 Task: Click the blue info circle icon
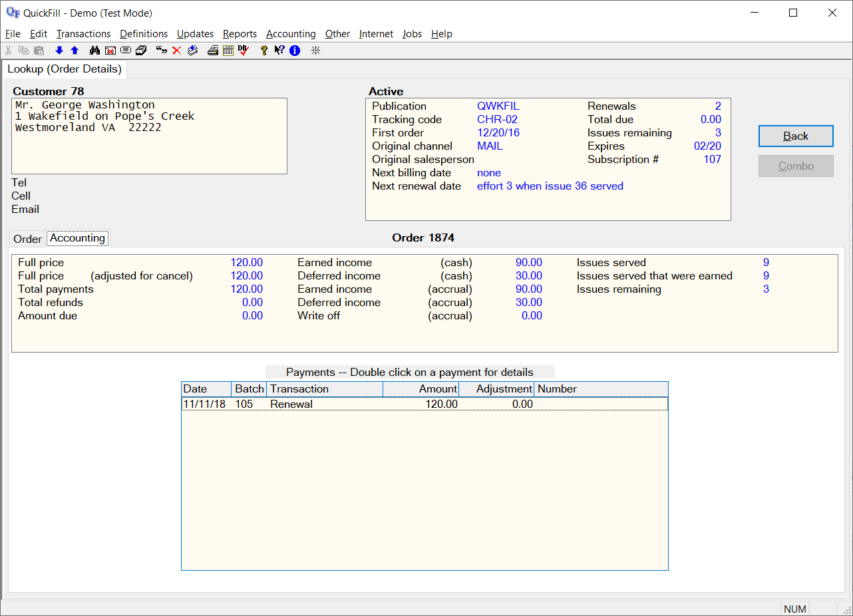tap(295, 51)
